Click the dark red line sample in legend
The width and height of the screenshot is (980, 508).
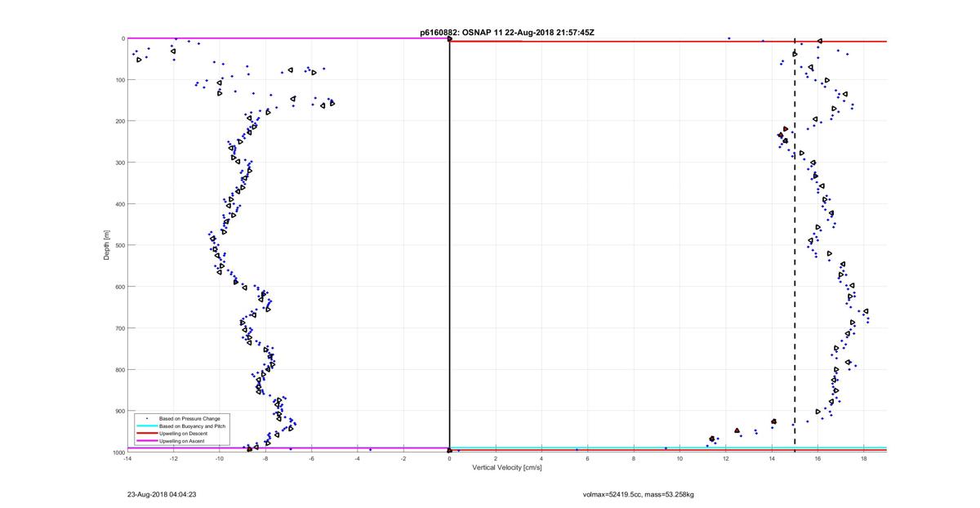(147, 434)
